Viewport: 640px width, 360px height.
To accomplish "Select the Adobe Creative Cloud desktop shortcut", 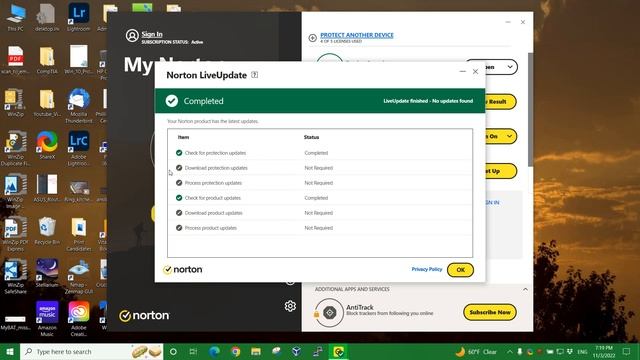I will point(79,319).
